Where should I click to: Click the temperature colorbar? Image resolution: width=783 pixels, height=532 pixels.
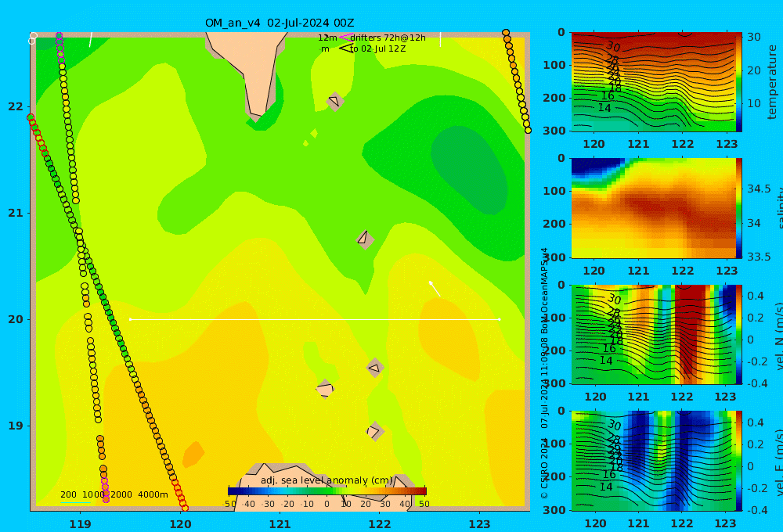click(x=739, y=82)
